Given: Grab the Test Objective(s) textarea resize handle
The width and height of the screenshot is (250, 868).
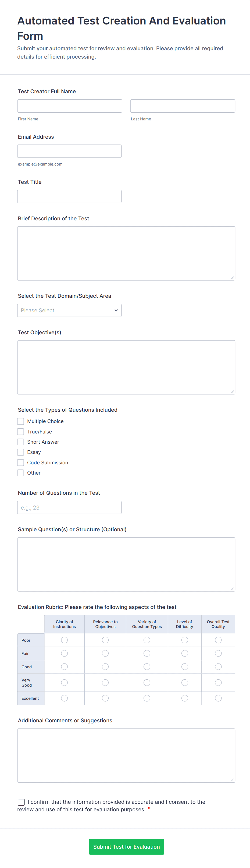Looking at the screenshot, I should [x=233, y=392].
